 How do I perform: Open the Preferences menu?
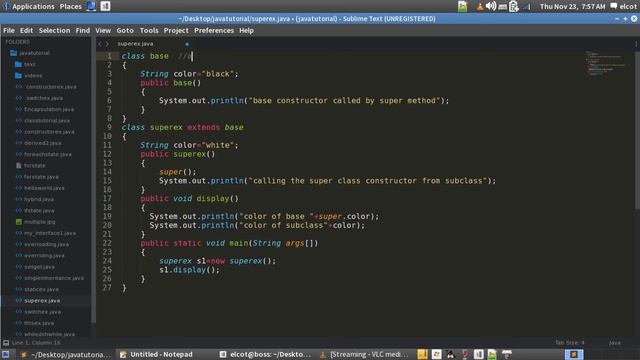click(214, 31)
